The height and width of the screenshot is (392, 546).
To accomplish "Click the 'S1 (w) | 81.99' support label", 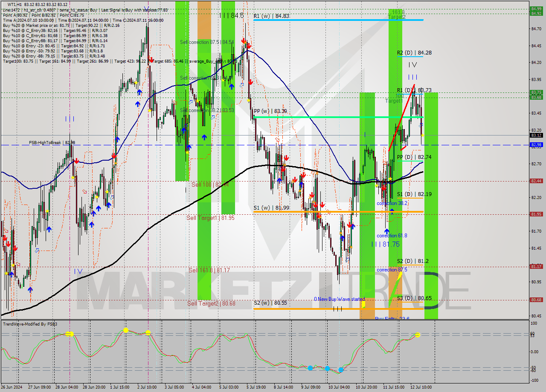I will click(x=271, y=208).
